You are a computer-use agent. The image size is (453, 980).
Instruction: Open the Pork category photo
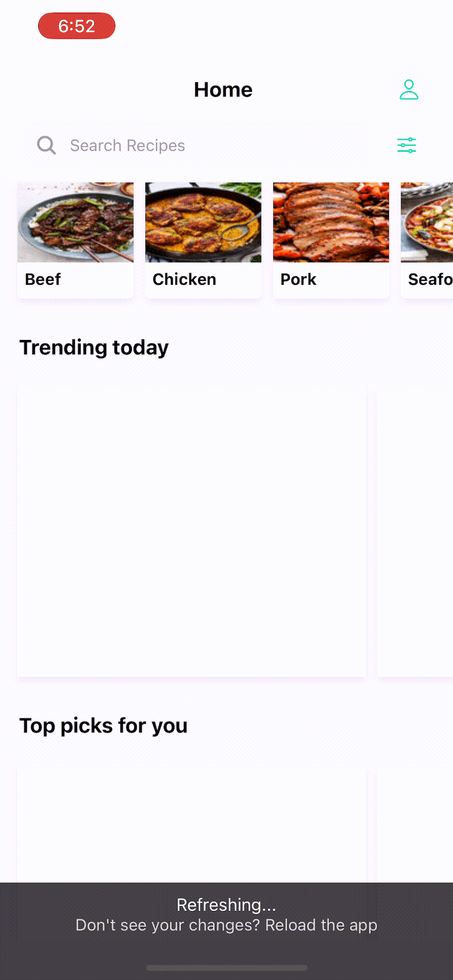click(331, 223)
